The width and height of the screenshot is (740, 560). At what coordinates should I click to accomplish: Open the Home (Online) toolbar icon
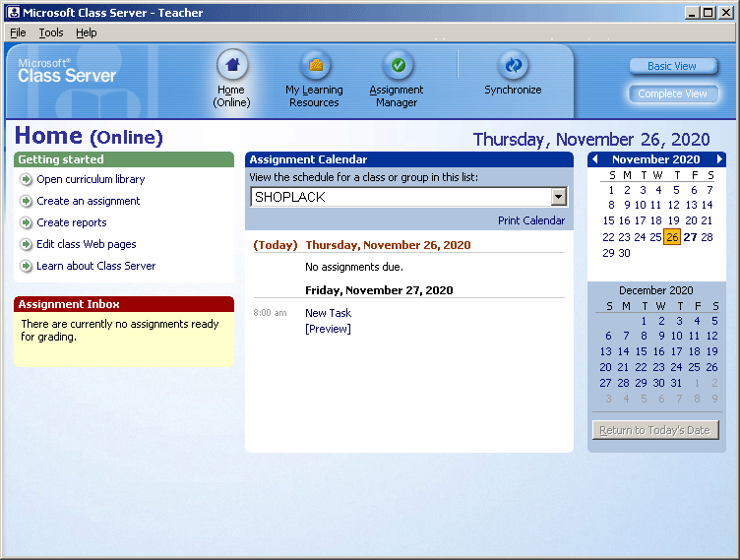tap(231, 65)
